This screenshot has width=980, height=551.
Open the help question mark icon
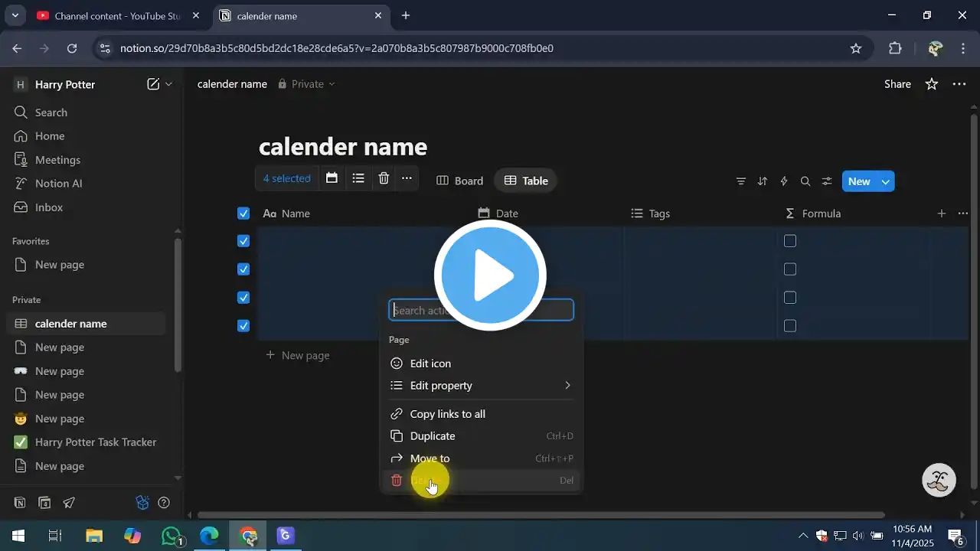164,503
